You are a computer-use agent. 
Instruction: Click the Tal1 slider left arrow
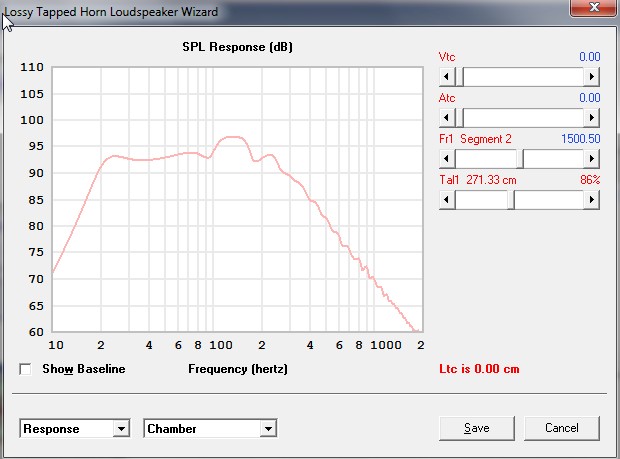(447, 200)
